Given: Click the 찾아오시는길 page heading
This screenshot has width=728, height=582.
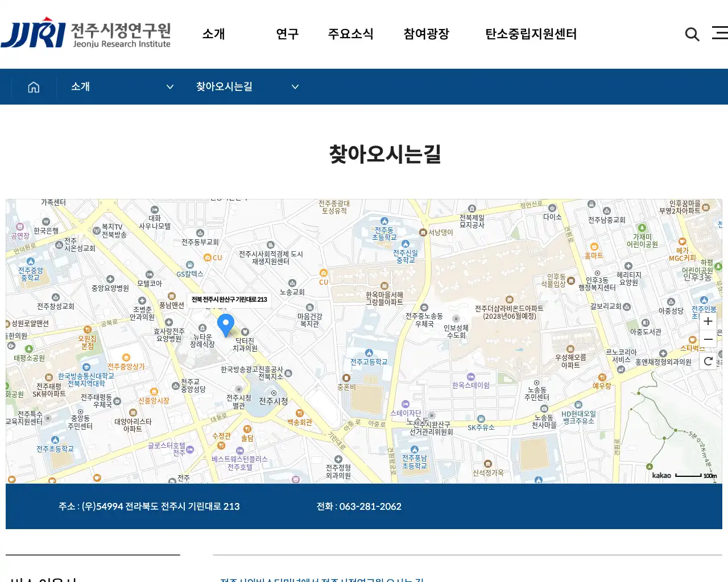Looking at the screenshot, I should point(385,154).
